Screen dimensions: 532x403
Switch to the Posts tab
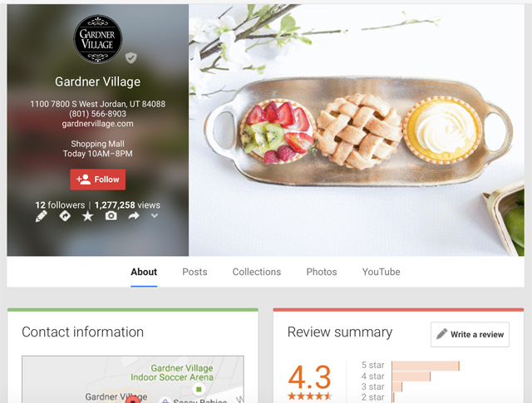195,272
